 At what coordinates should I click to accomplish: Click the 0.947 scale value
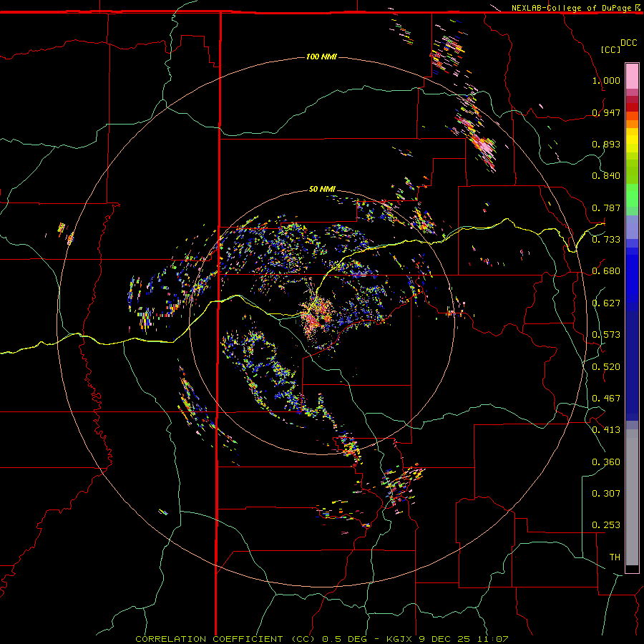606,112
